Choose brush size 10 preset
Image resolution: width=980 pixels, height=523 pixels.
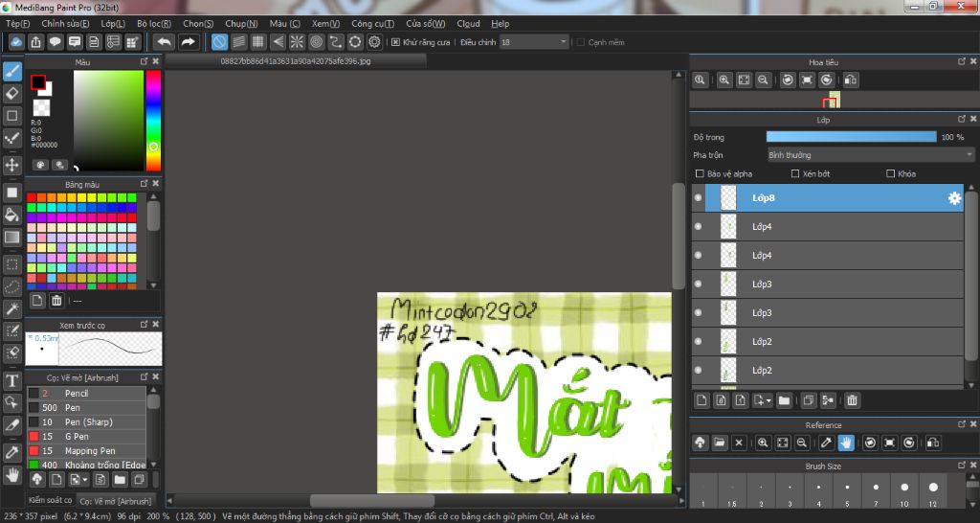[x=904, y=490]
